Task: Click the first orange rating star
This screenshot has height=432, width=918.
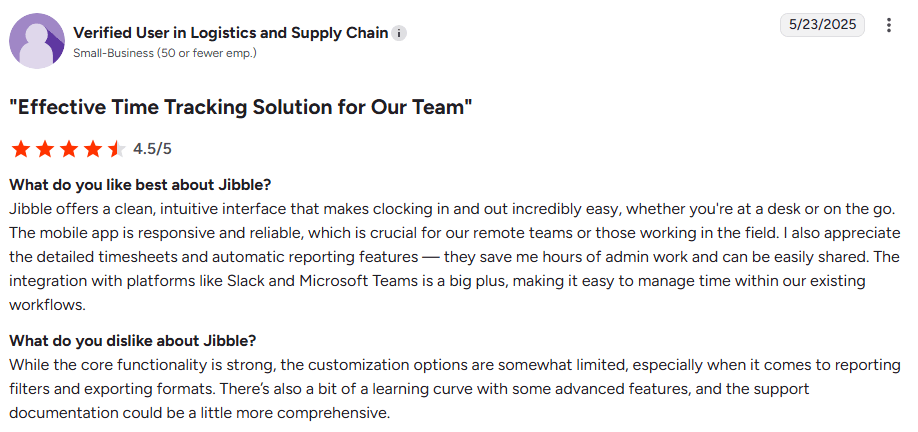Action: click(x=21, y=149)
